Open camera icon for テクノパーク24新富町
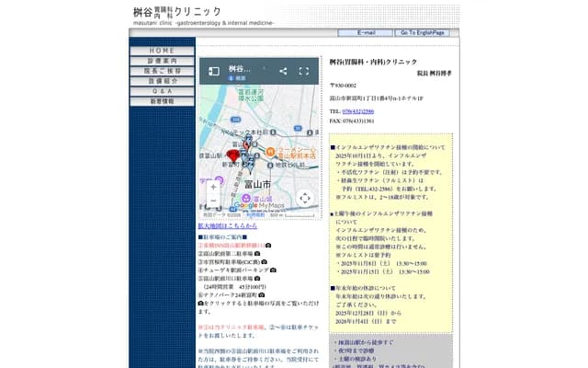Screen dimensions: 588x368 (261, 294)
